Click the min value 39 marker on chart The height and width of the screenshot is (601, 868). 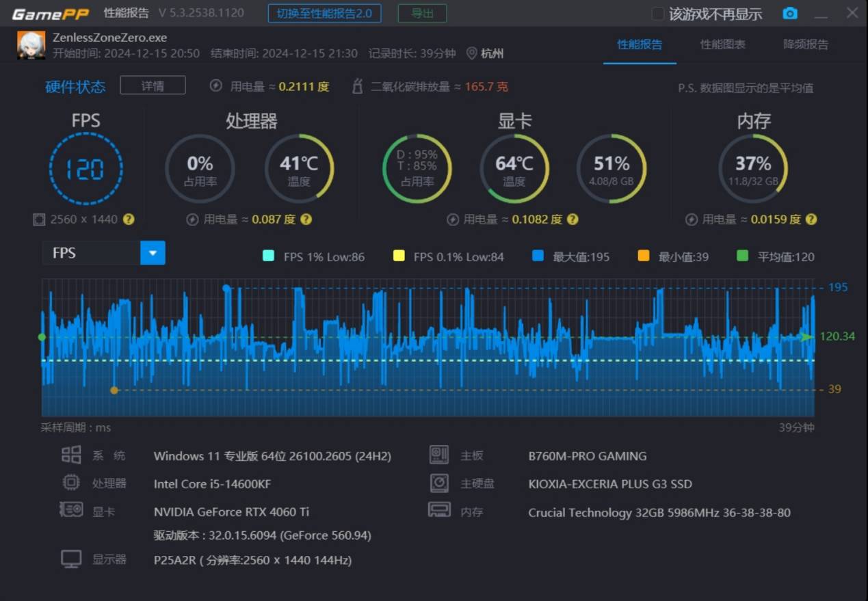click(114, 390)
